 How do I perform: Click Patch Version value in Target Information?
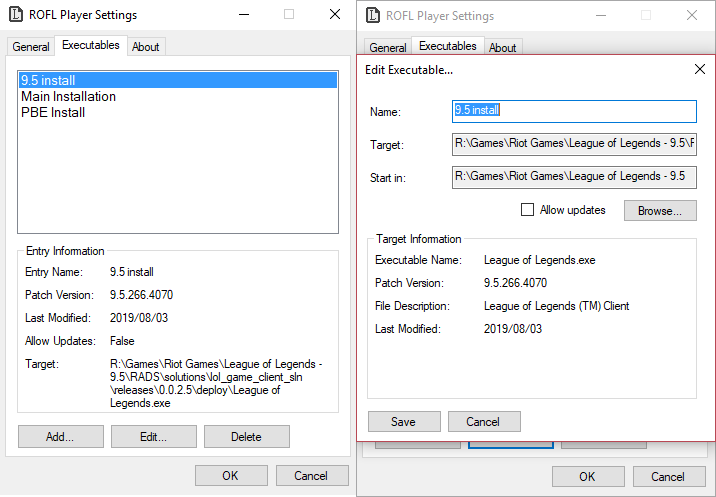click(516, 283)
